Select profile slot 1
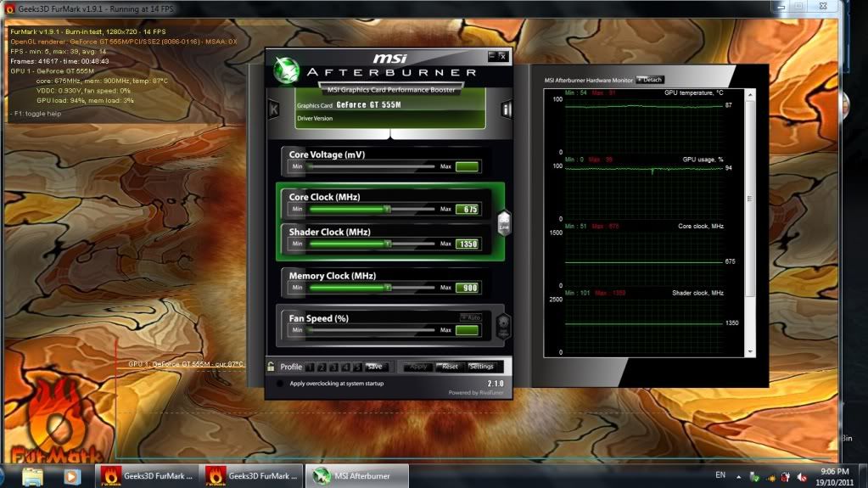The height and width of the screenshot is (488, 868). [310, 367]
